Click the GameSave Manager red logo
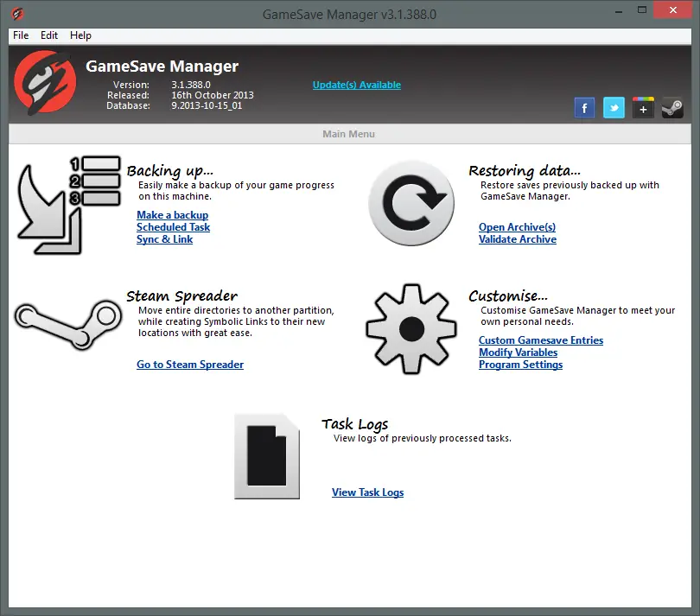700x616 pixels. pyautogui.click(x=45, y=83)
